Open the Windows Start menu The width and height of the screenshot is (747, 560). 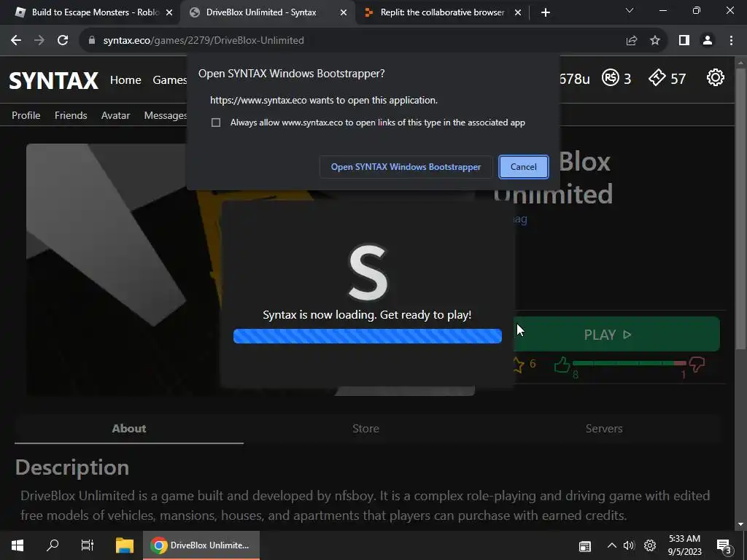(18, 545)
